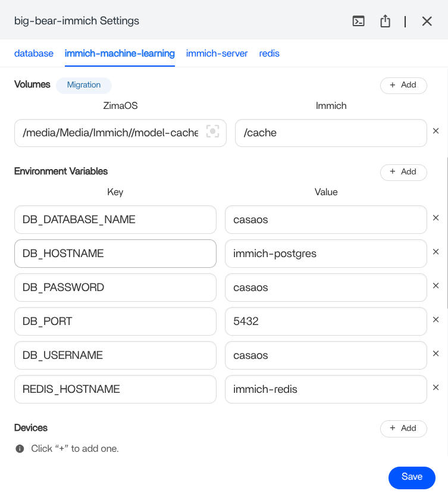Screen dimensions: 448x497
Task: Delete the DB_USERNAME variable row
Action: tap(436, 354)
